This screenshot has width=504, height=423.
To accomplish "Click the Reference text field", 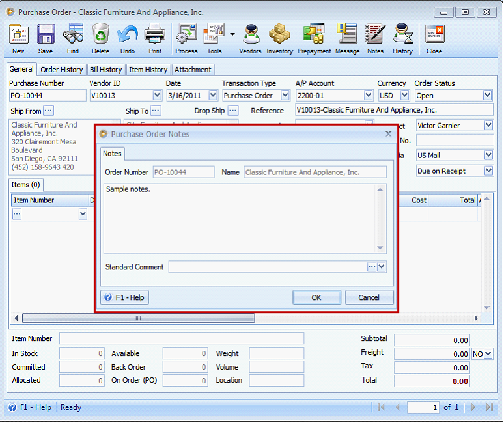I will (394, 110).
